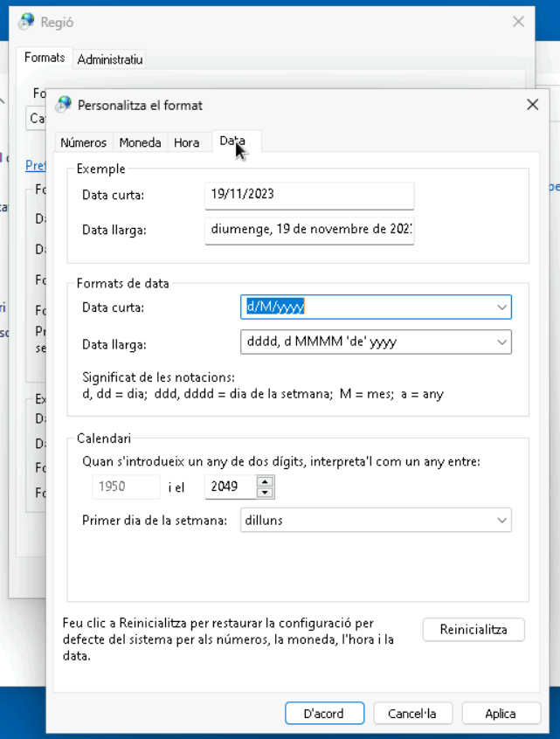
Task: Click the Data curta example field
Action: pos(309,195)
